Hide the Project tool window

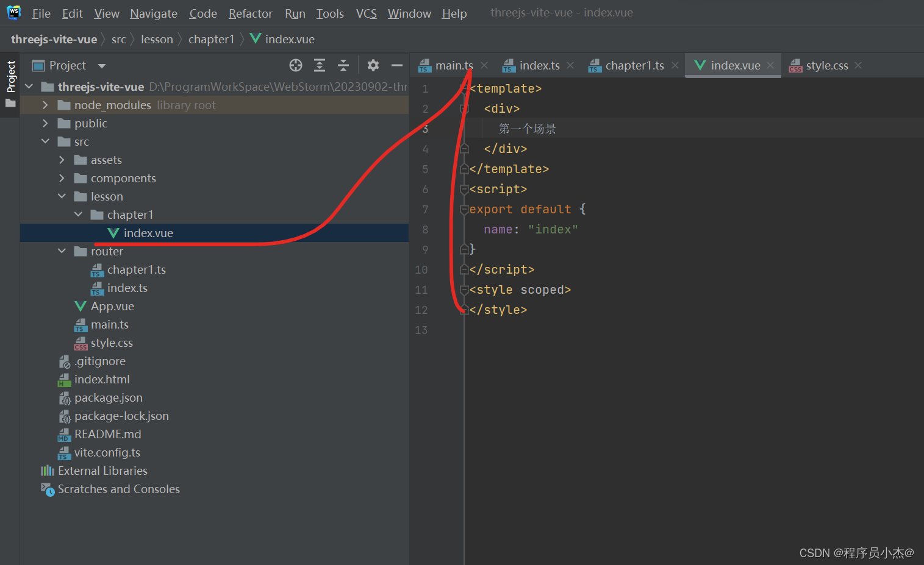[x=397, y=65]
